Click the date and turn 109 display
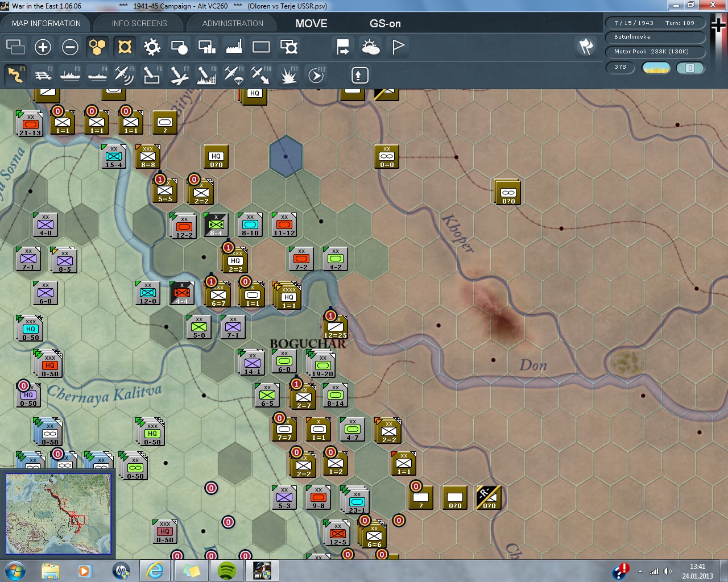The width and height of the screenshot is (728, 582). click(x=655, y=23)
